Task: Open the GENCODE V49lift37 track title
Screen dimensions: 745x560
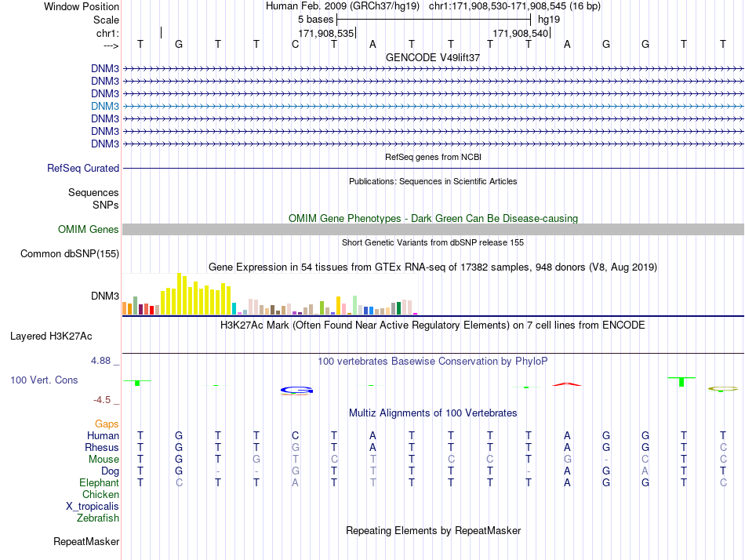Action: (x=433, y=57)
